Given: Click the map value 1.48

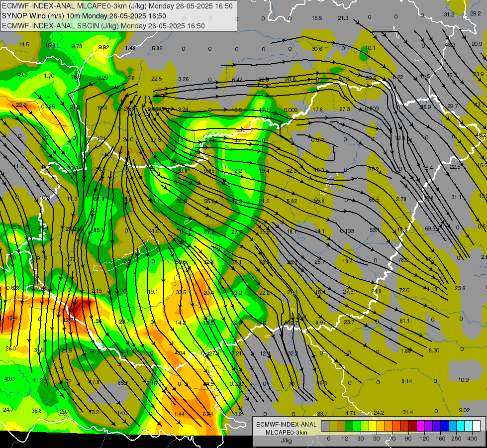Looking at the screenshot, I should [x=130, y=48].
